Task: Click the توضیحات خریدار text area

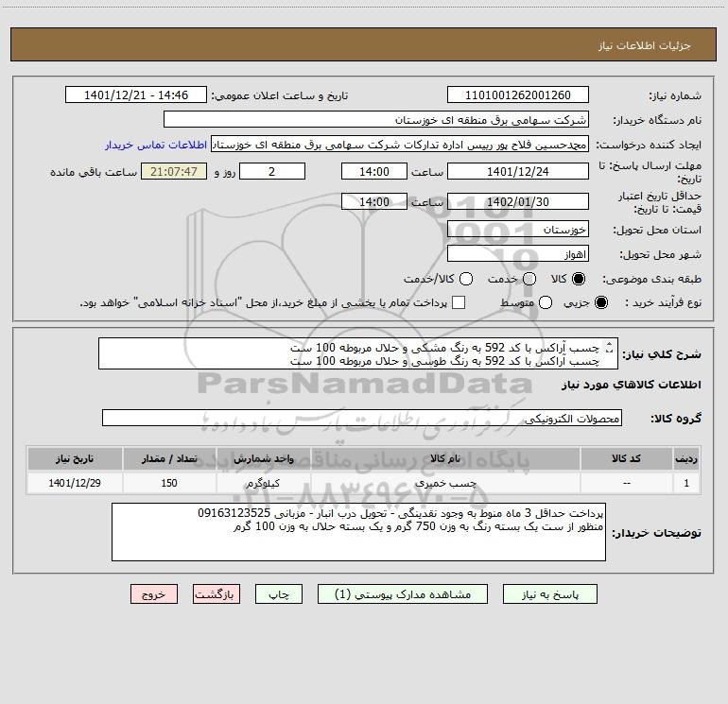Action: 358,532
